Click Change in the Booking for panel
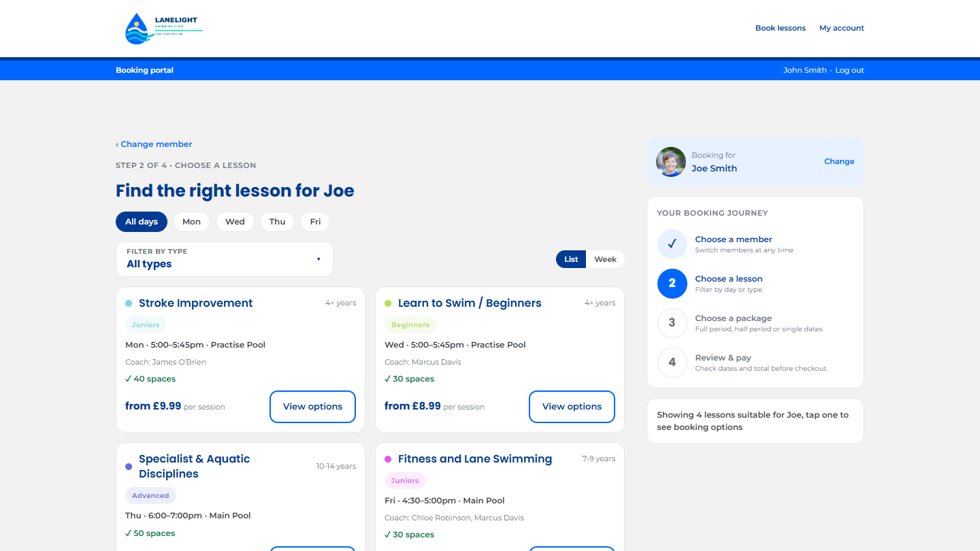Image resolution: width=980 pixels, height=551 pixels. (839, 162)
